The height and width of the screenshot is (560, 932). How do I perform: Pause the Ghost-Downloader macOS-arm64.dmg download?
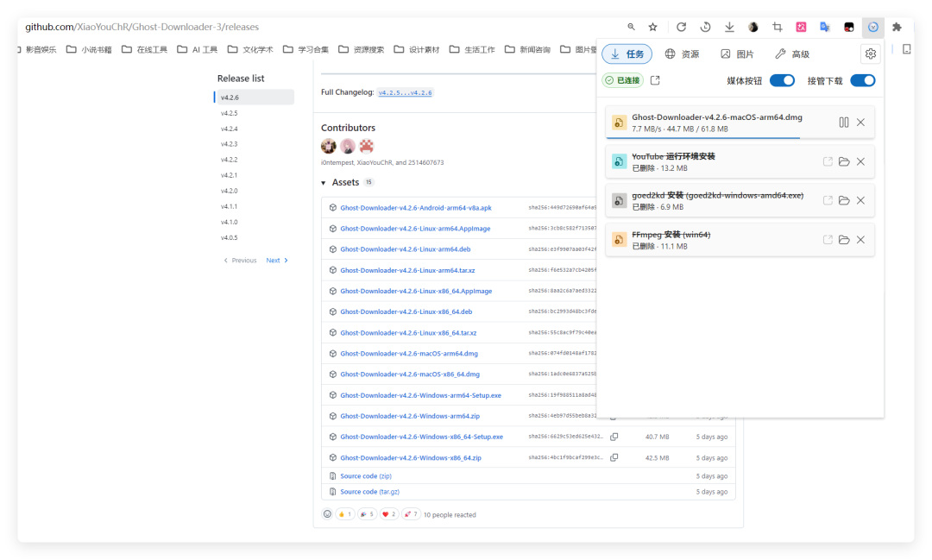[x=844, y=123]
